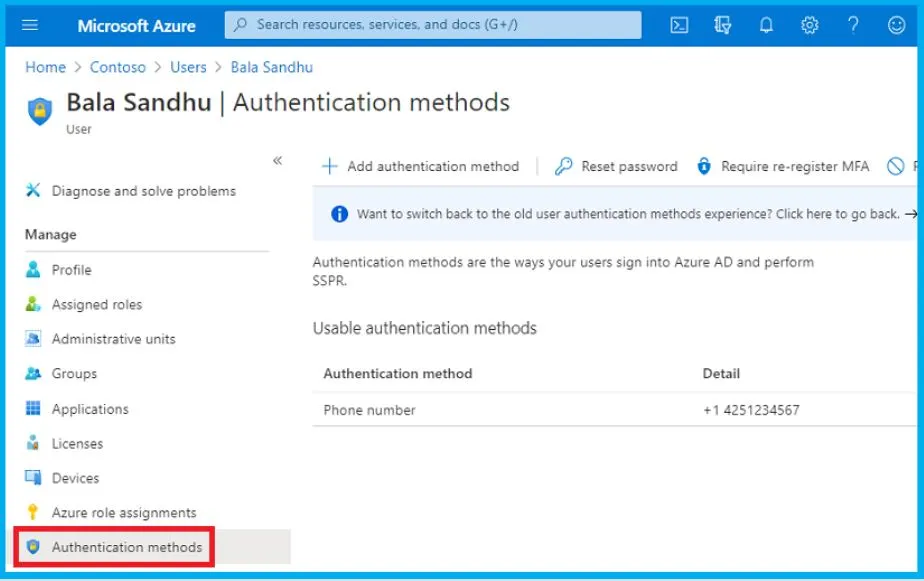Open Administrative units
924x581 pixels.
113,339
